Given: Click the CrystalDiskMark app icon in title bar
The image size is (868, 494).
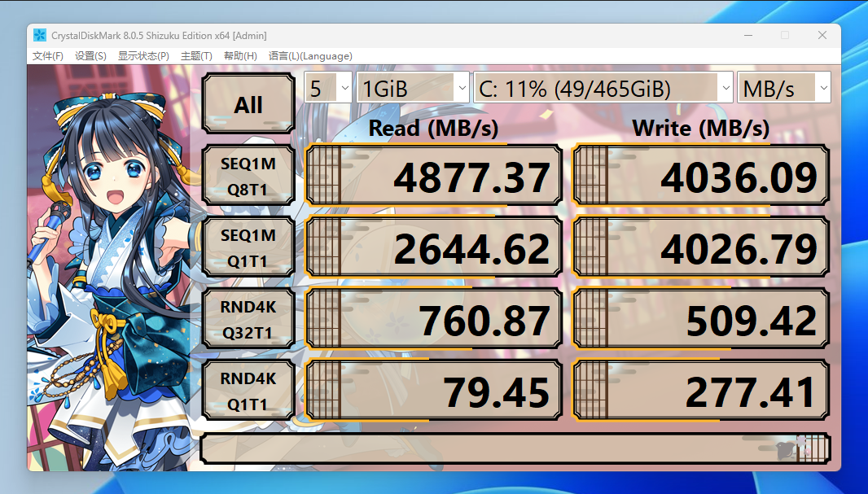Looking at the screenshot, I should (x=39, y=36).
